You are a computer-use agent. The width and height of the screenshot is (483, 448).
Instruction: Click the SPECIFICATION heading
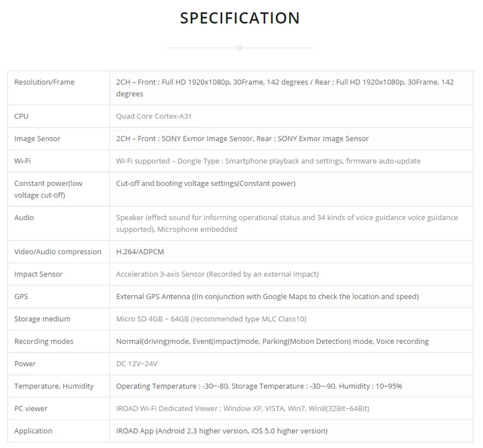click(240, 18)
